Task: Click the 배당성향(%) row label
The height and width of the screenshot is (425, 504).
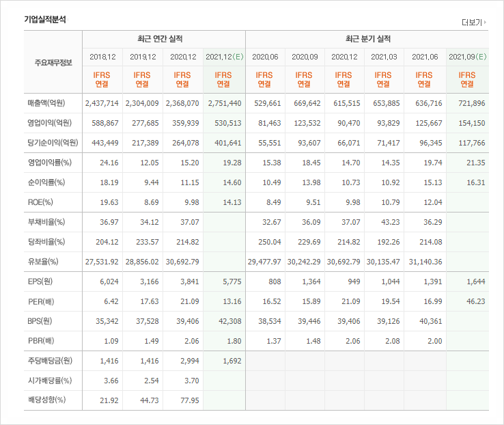Action: (46, 400)
